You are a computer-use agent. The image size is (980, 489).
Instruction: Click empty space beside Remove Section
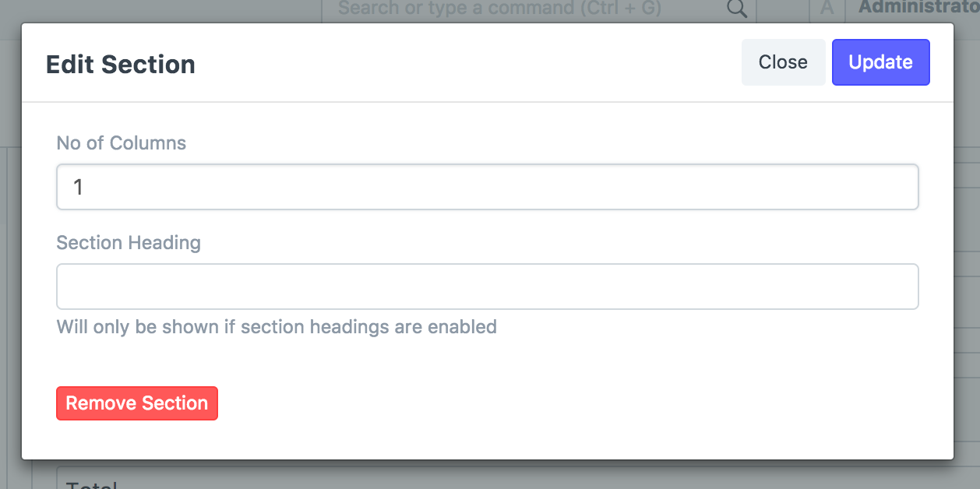click(x=545, y=403)
